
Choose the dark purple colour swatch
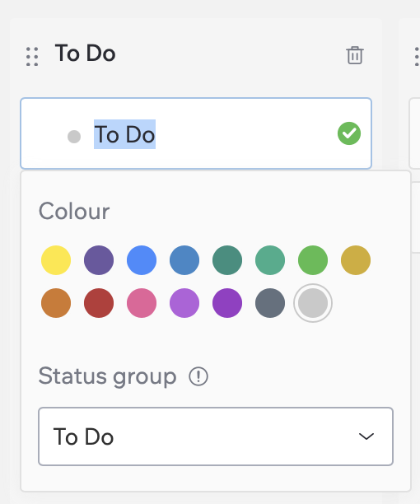[x=99, y=260]
